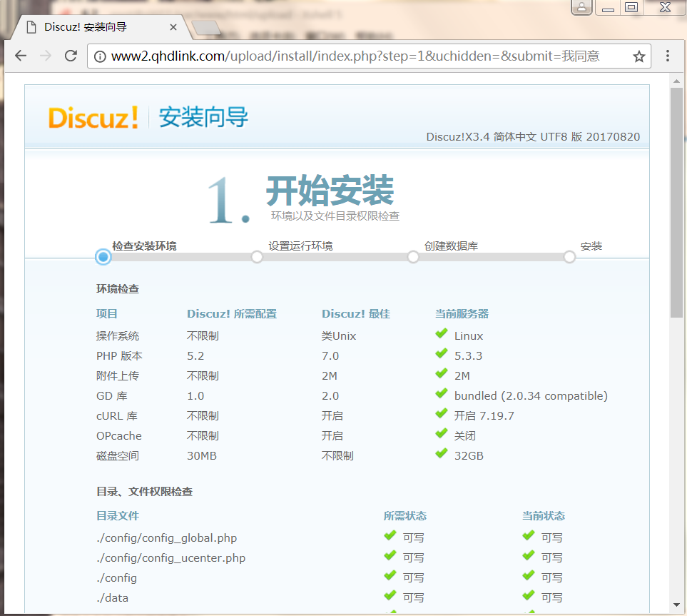
Task: Click the check beside 开启 7.19.7
Action: (441, 413)
